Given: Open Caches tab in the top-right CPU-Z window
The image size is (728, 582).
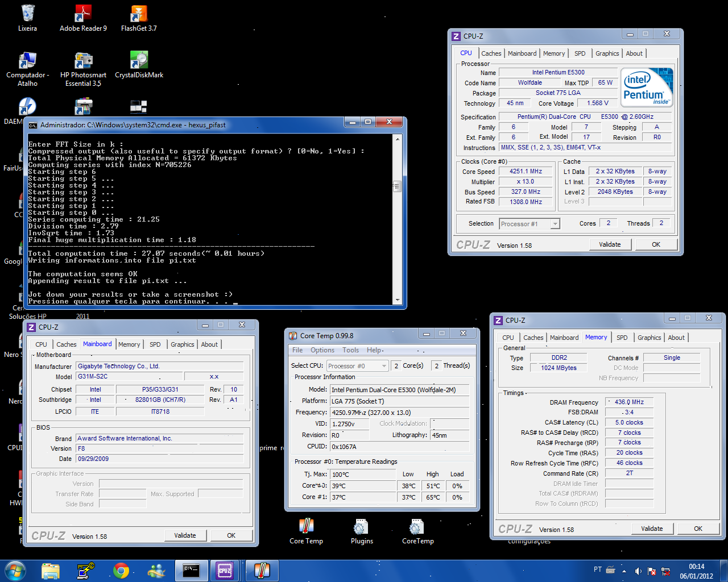Looking at the screenshot, I should [491, 53].
